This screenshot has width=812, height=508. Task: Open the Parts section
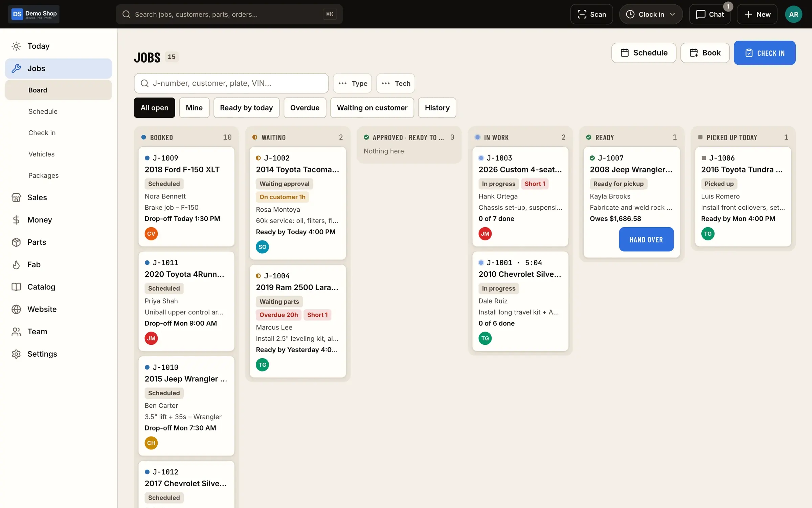pos(59,242)
